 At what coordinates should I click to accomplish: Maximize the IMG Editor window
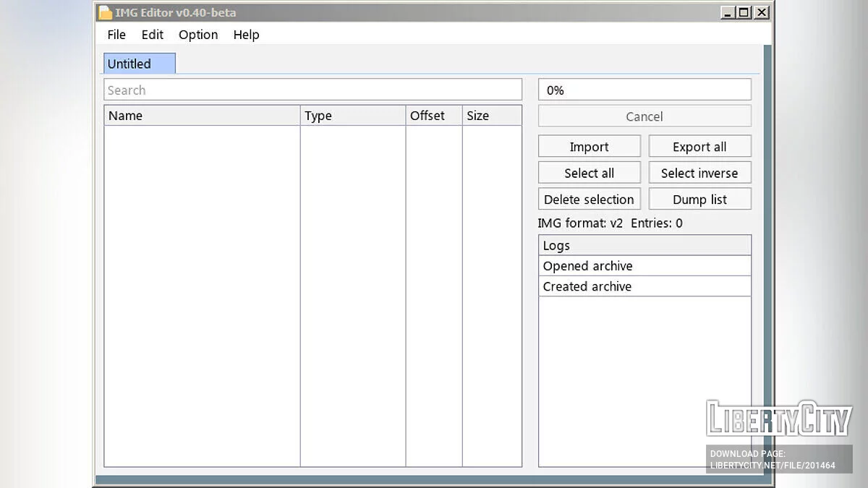tap(744, 12)
